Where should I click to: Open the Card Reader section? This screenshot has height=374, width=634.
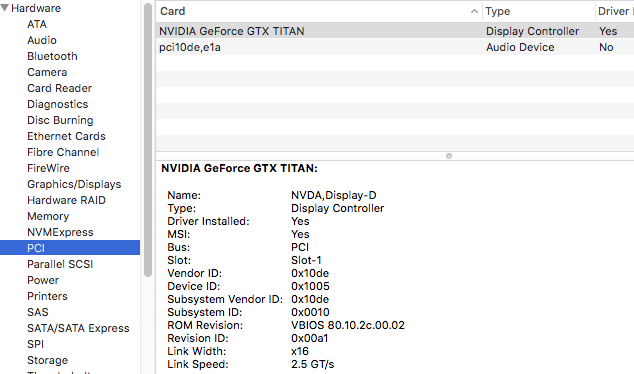pyautogui.click(x=59, y=88)
